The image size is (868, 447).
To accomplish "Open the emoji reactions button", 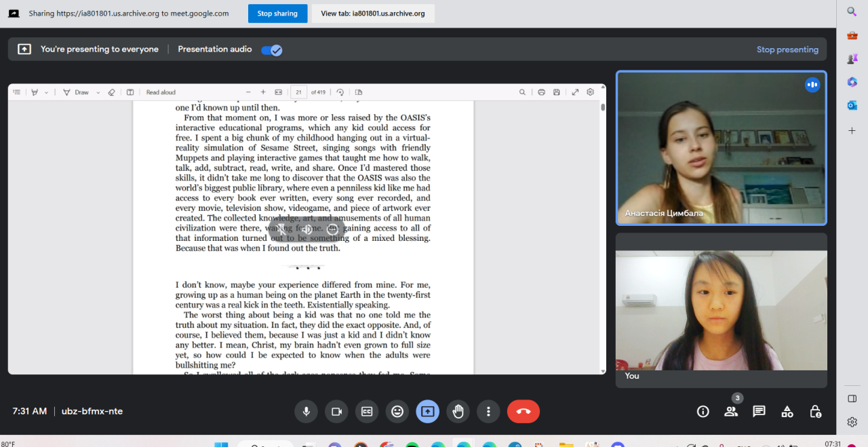I will (x=397, y=411).
